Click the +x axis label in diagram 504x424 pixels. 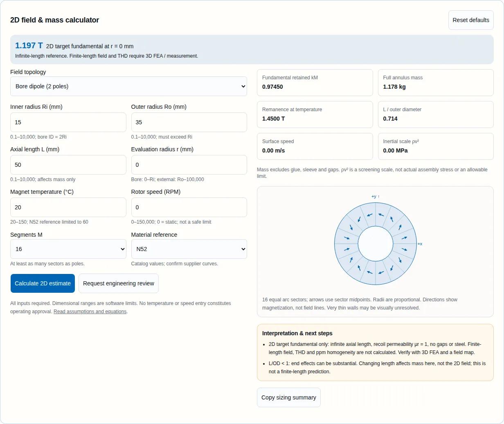pos(420,244)
